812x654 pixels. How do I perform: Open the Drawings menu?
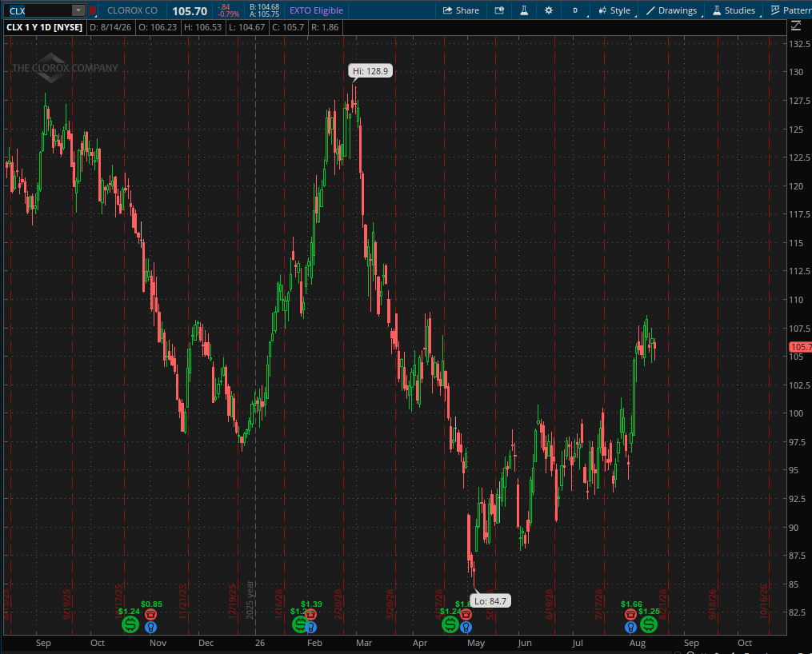coord(672,10)
